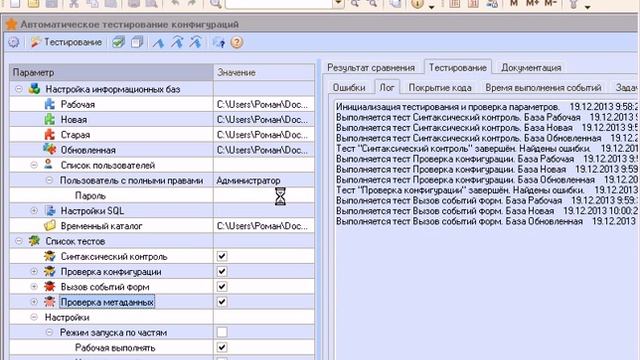
Task: Switch to Результат сравнения tab
Action: tap(371, 67)
